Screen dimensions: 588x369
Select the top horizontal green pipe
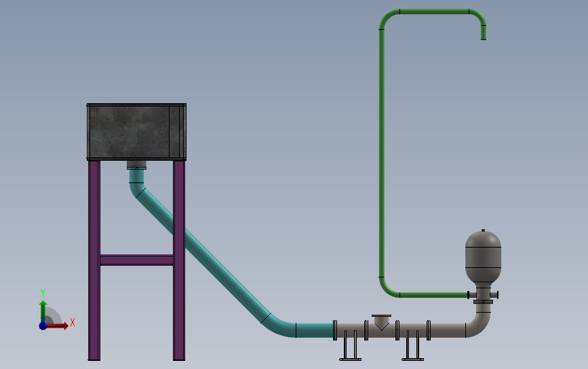click(x=434, y=12)
